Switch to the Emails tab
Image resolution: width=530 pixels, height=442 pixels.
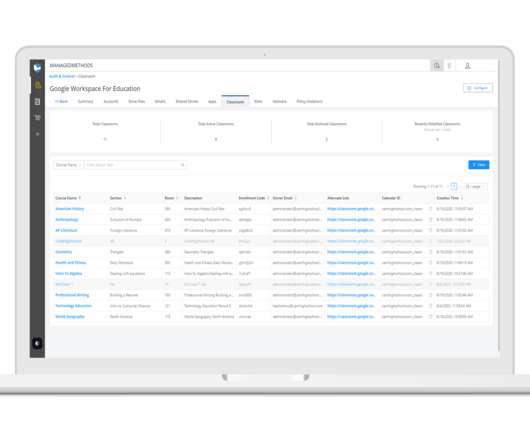pyautogui.click(x=160, y=101)
